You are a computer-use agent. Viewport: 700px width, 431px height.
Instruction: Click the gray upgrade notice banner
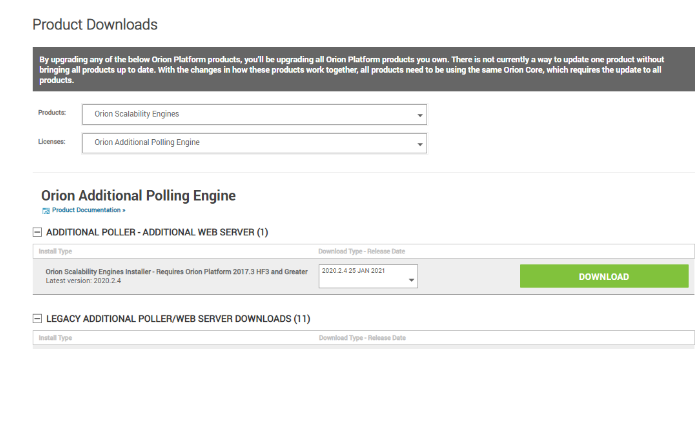(362, 70)
